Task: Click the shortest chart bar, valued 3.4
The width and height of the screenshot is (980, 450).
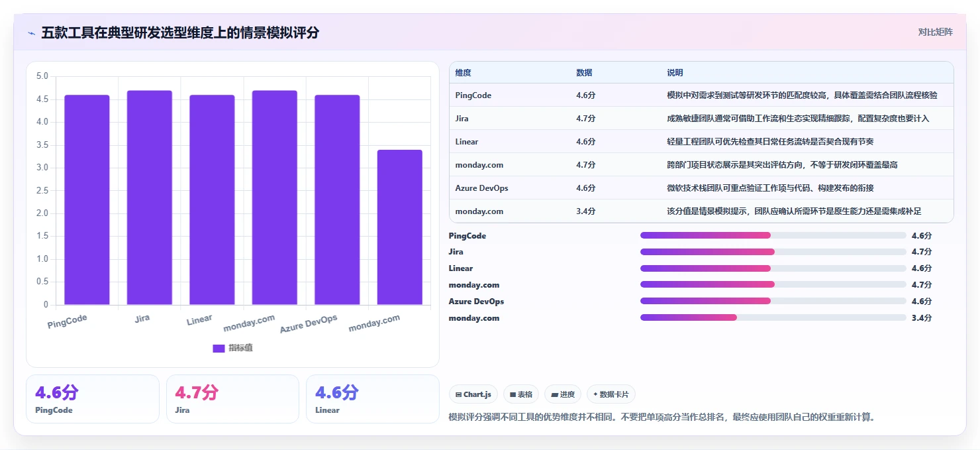Action: tap(399, 227)
